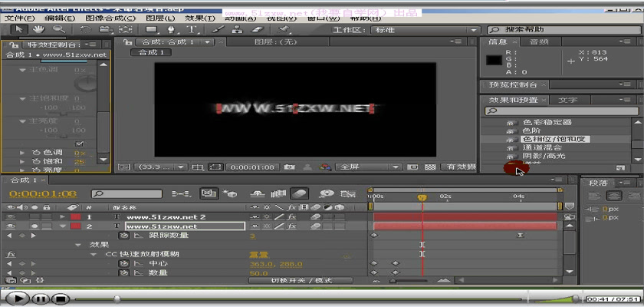
Task: Click 切换开关 / 模式 button
Action: [x=301, y=281]
